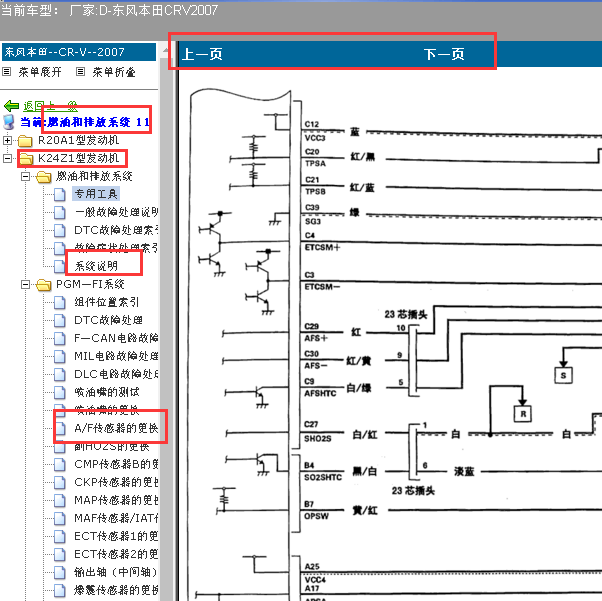Click the 返回上一级 link
The image size is (602, 601).
50,106
